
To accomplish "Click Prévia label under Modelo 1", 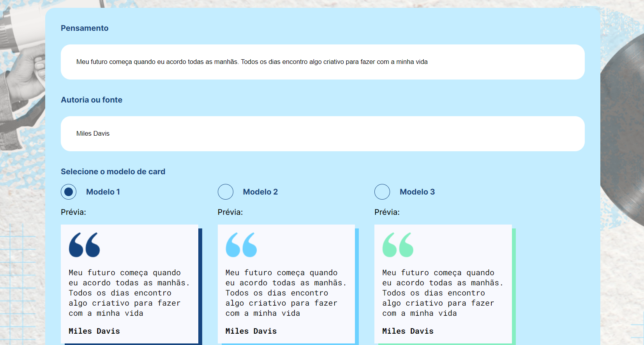I will click(73, 212).
